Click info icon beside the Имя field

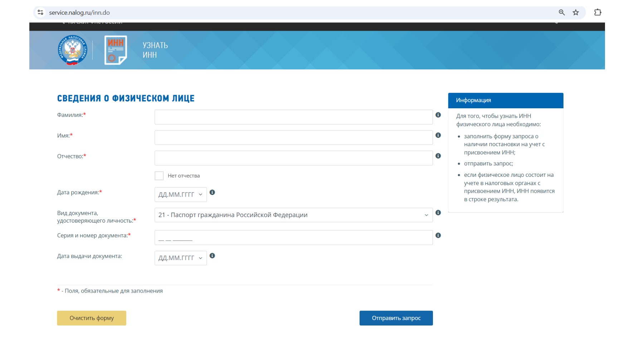pyautogui.click(x=438, y=135)
